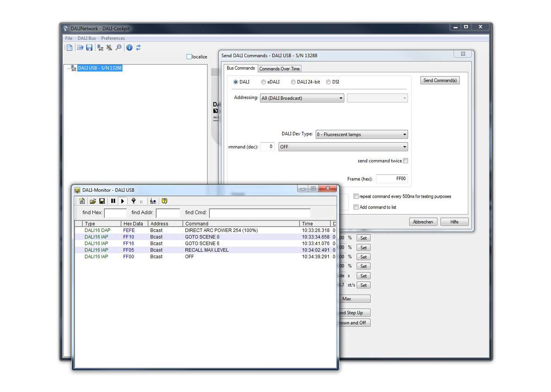
Task: Click the new file icon in main toolbar
Action: click(70, 48)
